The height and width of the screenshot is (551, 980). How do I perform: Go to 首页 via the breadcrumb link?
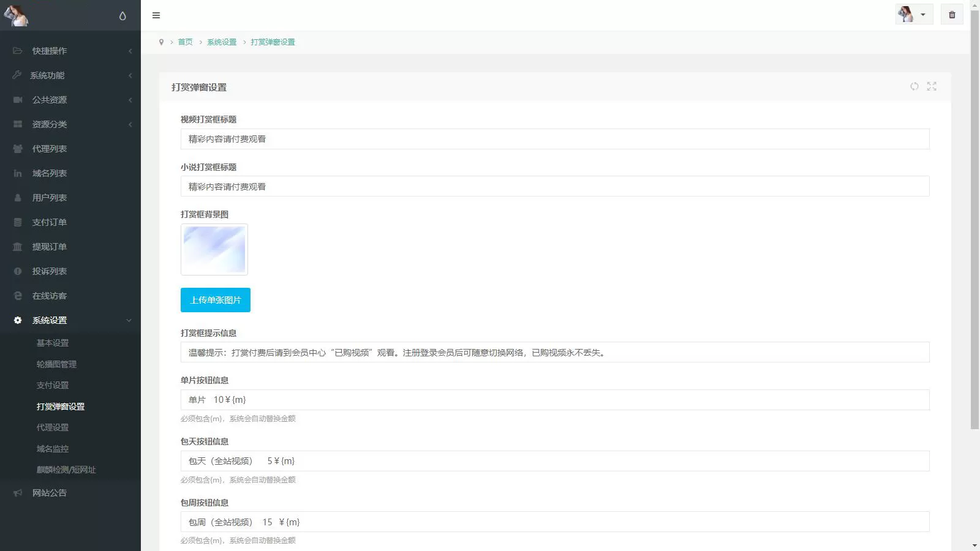[x=186, y=42]
